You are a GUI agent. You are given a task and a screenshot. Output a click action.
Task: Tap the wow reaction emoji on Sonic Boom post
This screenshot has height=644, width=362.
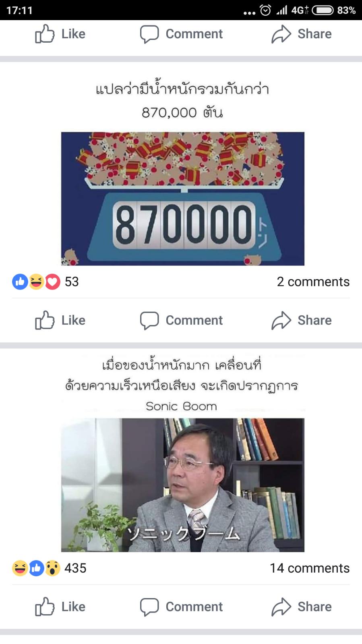click(52, 568)
